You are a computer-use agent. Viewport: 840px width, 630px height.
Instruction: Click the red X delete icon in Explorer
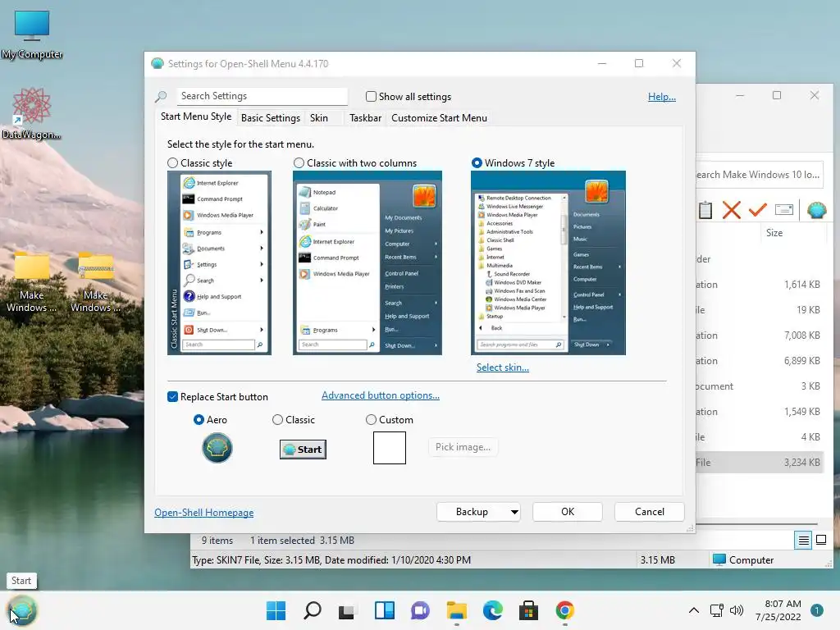[x=731, y=210]
